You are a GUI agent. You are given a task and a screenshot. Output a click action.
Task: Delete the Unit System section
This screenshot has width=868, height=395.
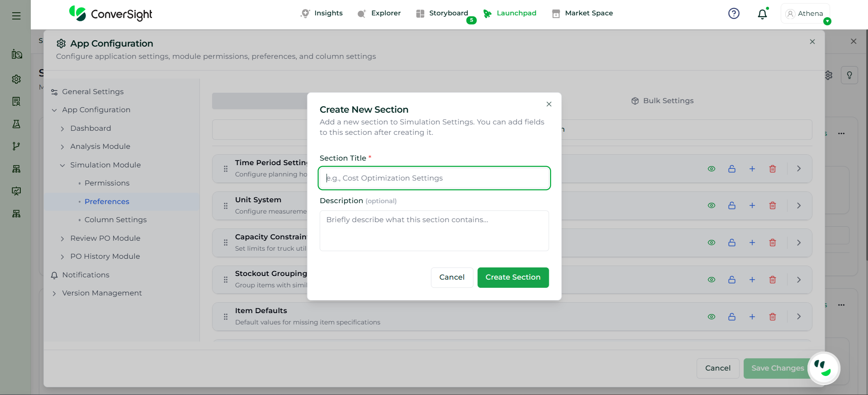coord(773,205)
